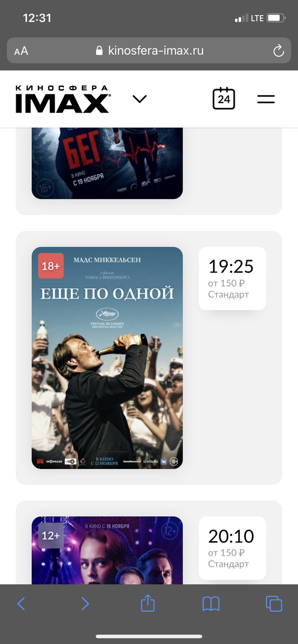Image resolution: width=298 pixels, height=644 pixels.
Task: Expand the chevron next to IMAX logo
Action: click(x=140, y=99)
